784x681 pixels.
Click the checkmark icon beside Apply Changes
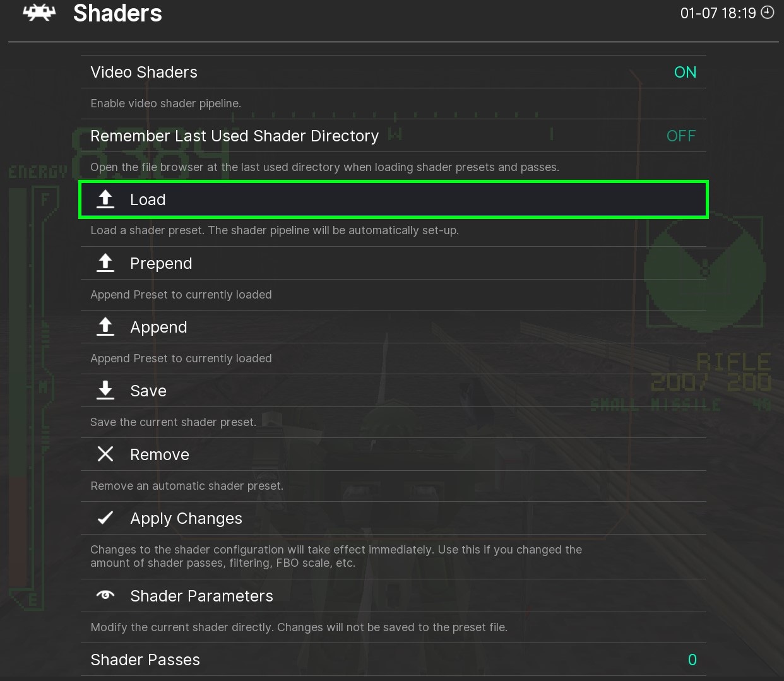pyautogui.click(x=105, y=518)
